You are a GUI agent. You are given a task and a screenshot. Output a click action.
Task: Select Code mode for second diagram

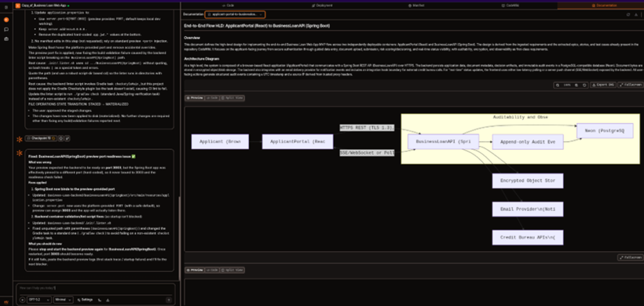(x=212, y=270)
